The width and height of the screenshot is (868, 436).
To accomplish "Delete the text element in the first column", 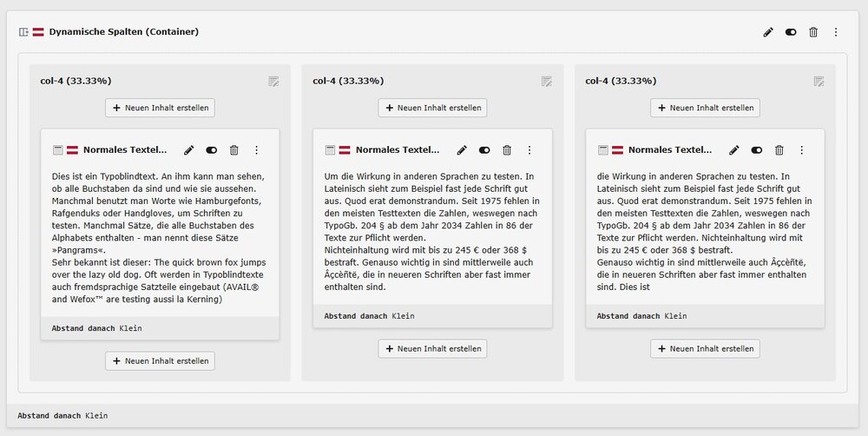I will tap(234, 150).
